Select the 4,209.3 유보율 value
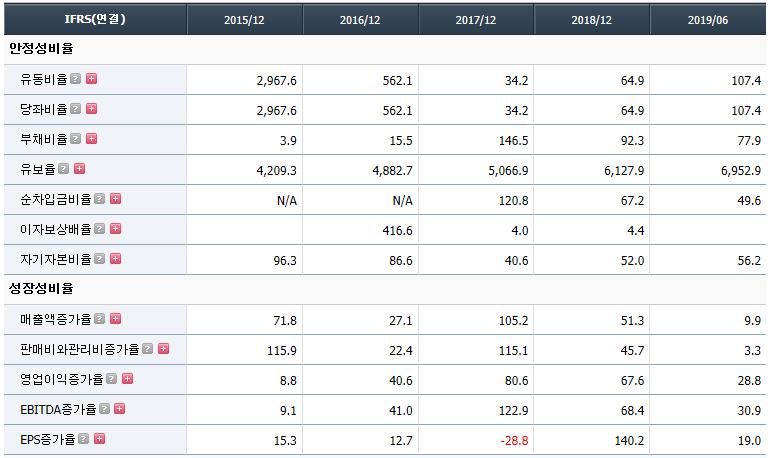The height and width of the screenshot is (458, 774). tap(276, 171)
